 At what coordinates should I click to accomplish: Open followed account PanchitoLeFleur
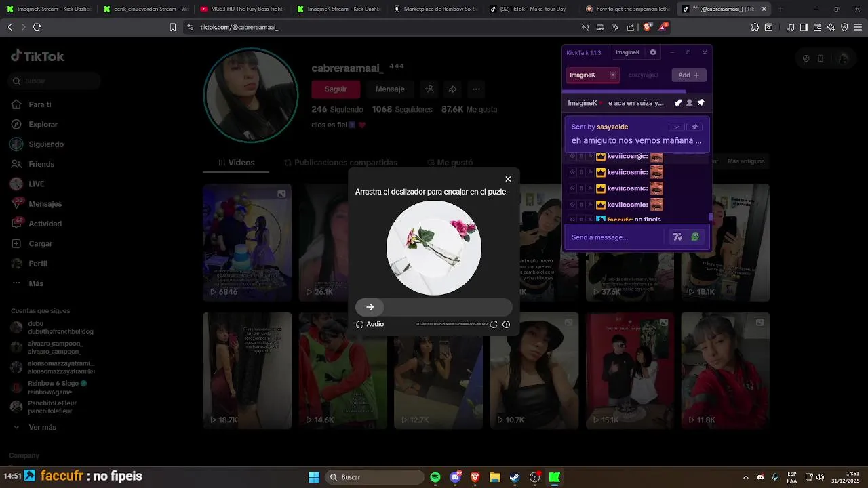coord(52,407)
